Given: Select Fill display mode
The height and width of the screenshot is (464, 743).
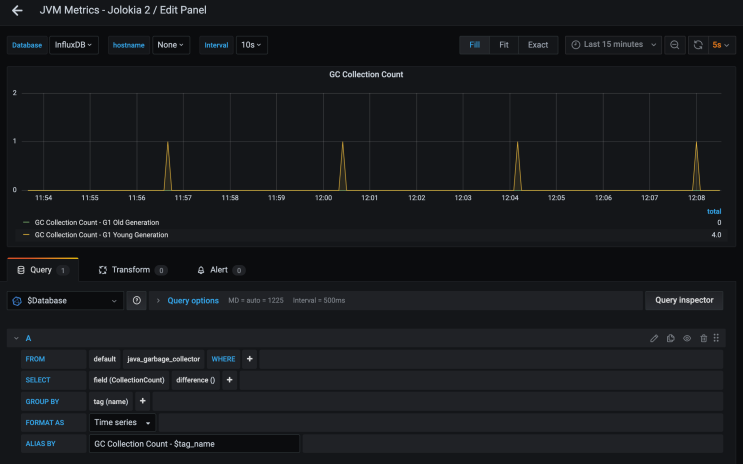Looking at the screenshot, I should [474, 45].
